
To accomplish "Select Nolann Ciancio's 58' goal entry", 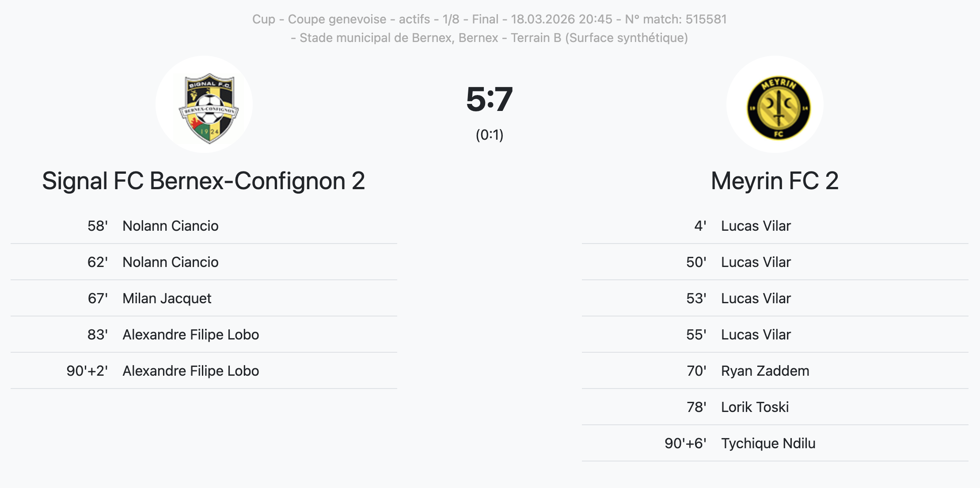I will coord(170,226).
